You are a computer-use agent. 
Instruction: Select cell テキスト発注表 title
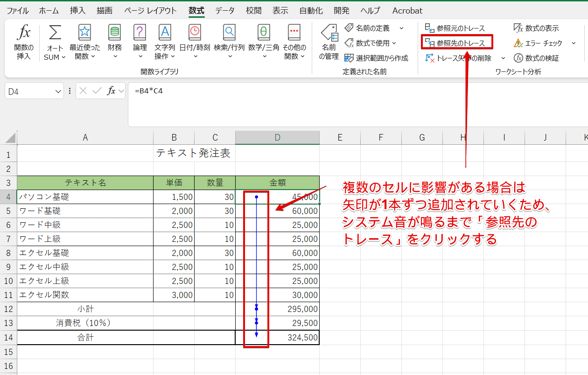coord(193,153)
